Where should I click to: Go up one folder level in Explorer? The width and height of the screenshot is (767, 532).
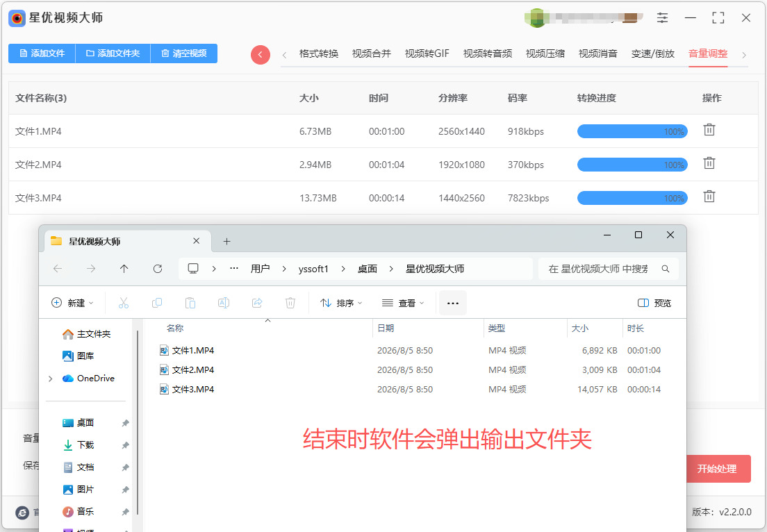pos(124,269)
